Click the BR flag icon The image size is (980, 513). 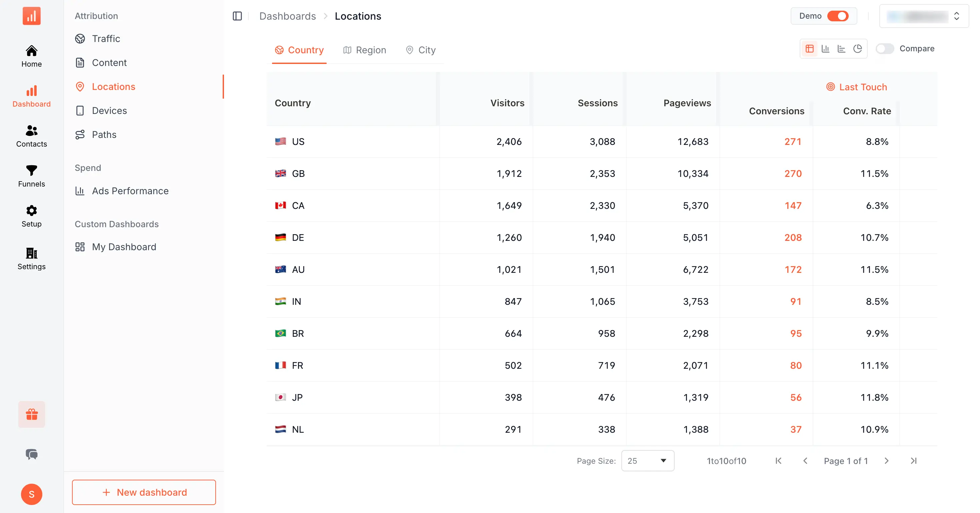pyautogui.click(x=280, y=333)
